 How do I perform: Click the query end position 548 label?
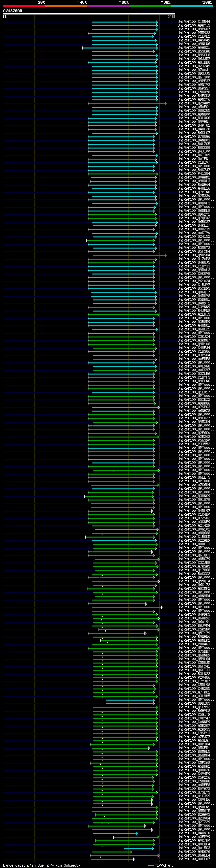tap(170, 17)
